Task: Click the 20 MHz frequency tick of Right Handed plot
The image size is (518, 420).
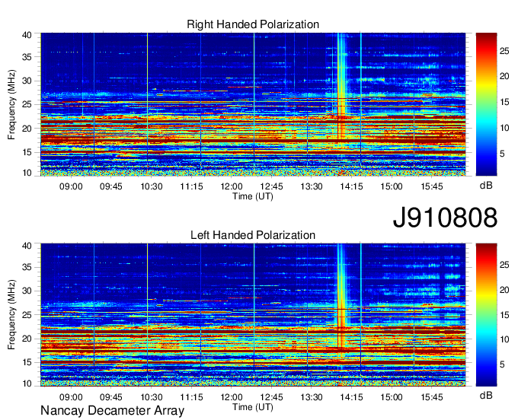Action: click(27, 129)
